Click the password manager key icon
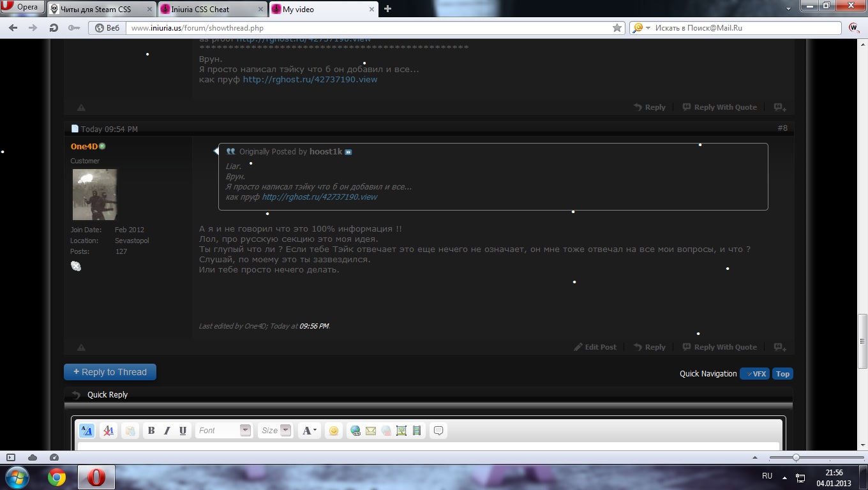Viewport: 868px width, 490px height. pyautogui.click(x=73, y=28)
